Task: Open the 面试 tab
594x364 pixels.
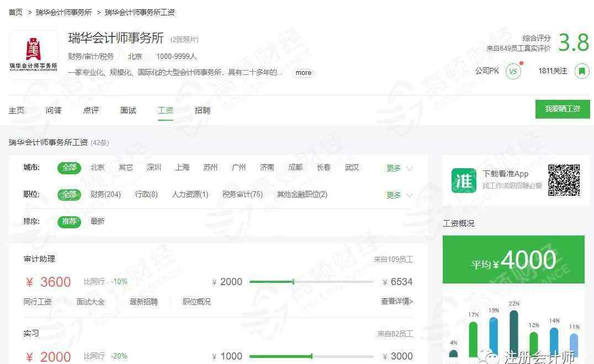Action: tap(128, 110)
